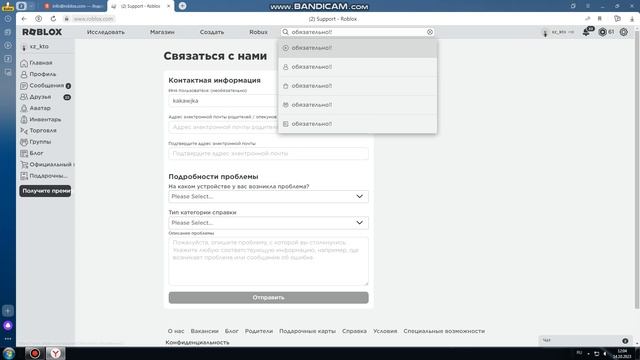Open the Магазин navigation item
640x360 pixels.
(162, 32)
